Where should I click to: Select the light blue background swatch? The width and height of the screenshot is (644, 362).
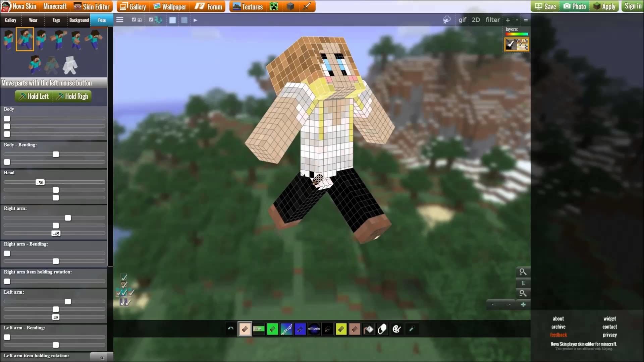click(x=172, y=20)
